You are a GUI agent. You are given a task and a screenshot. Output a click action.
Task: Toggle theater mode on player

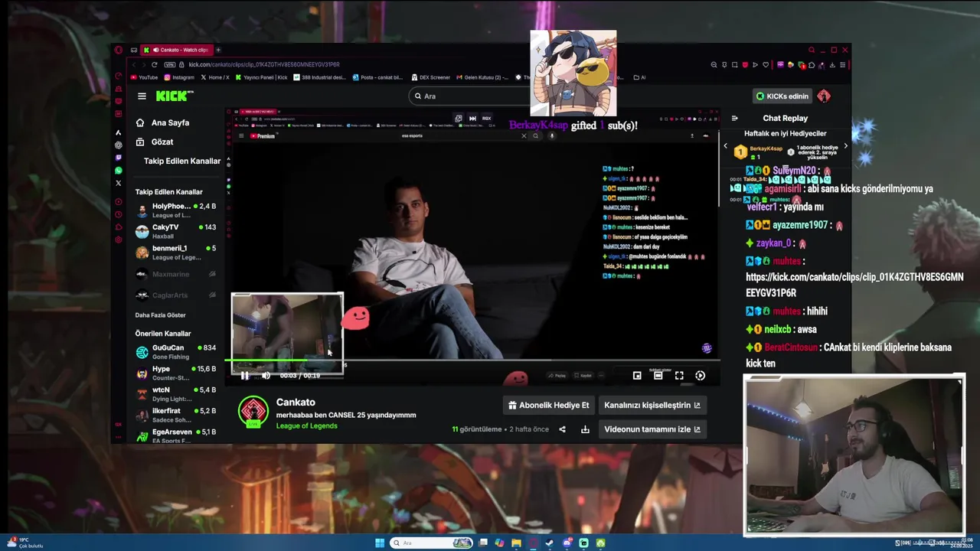658,376
